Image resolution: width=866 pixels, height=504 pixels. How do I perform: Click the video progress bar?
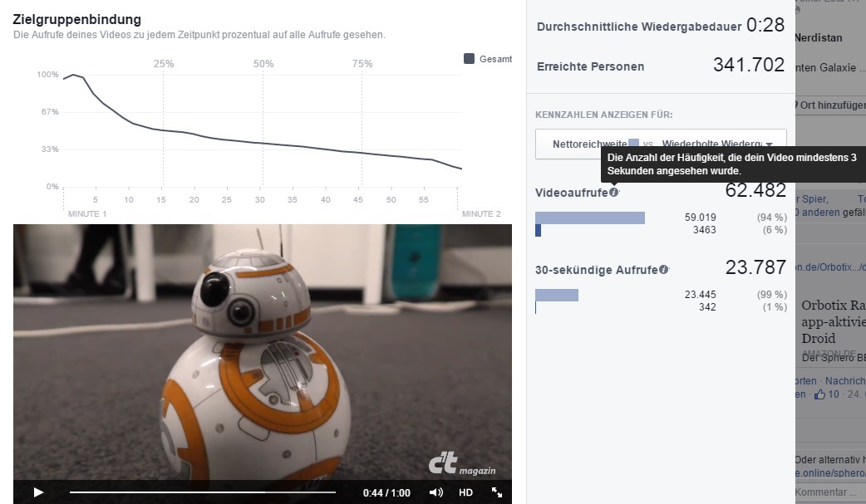click(x=202, y=492)
